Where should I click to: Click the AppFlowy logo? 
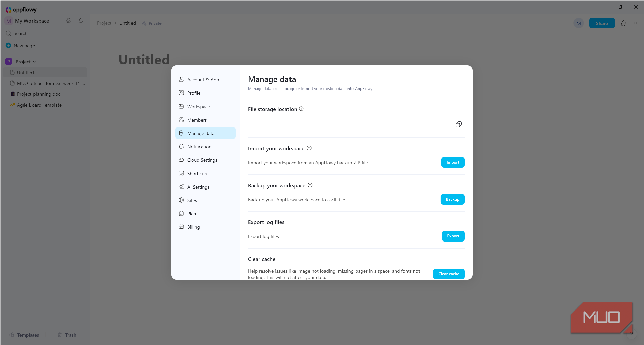21,10
